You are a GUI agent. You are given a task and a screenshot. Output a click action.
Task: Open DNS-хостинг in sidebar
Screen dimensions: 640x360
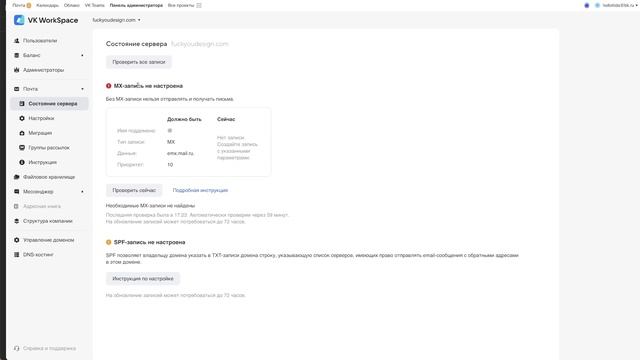click(38, 254)
